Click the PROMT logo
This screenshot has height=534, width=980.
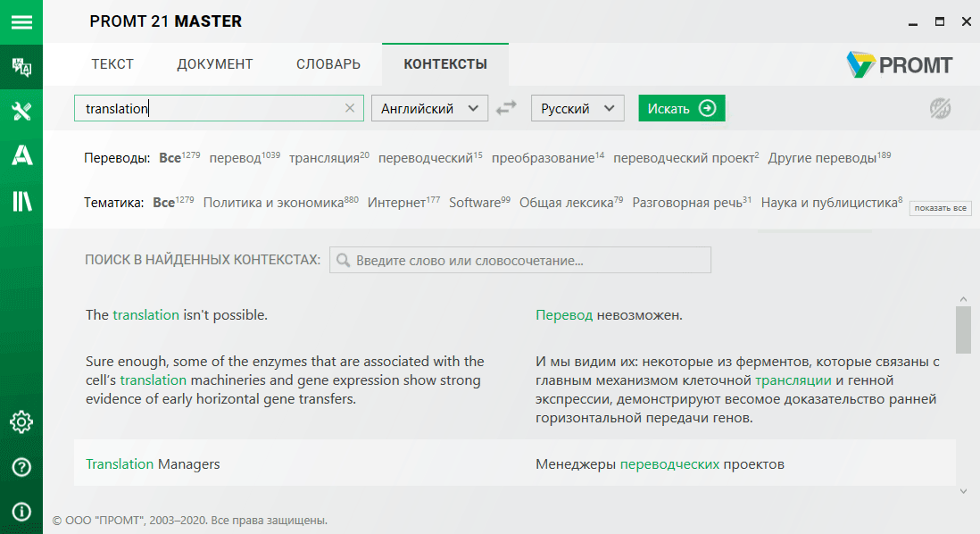[x=899, y=64]
